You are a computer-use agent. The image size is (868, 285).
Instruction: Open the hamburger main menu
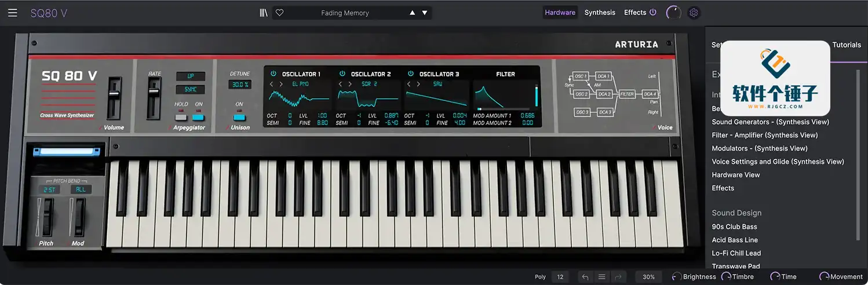click(13, 13)
